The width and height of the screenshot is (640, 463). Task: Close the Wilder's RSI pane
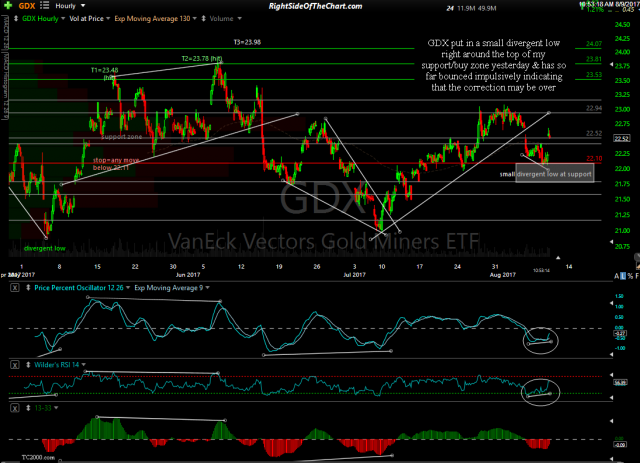[15, 365]
